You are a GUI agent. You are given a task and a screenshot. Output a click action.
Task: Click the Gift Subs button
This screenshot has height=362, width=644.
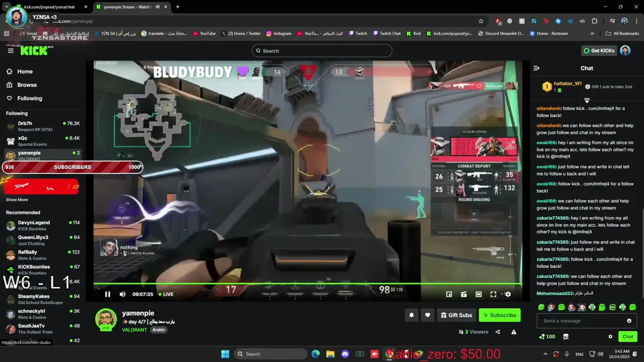pyautogui.click(x=456, y=315)
